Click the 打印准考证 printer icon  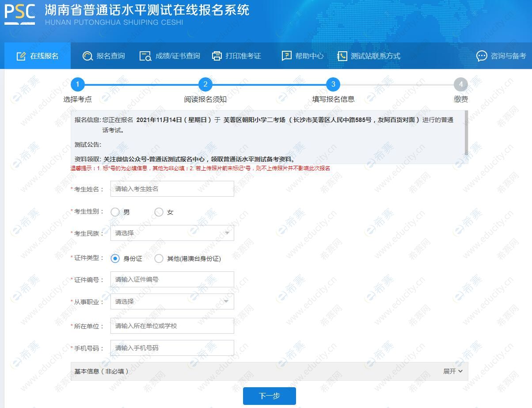pos(216,56)
